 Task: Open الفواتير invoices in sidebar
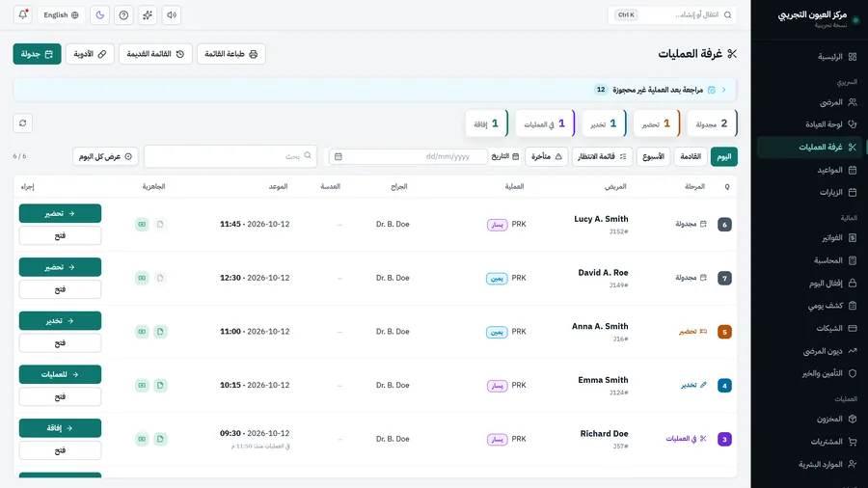point(809,238)
